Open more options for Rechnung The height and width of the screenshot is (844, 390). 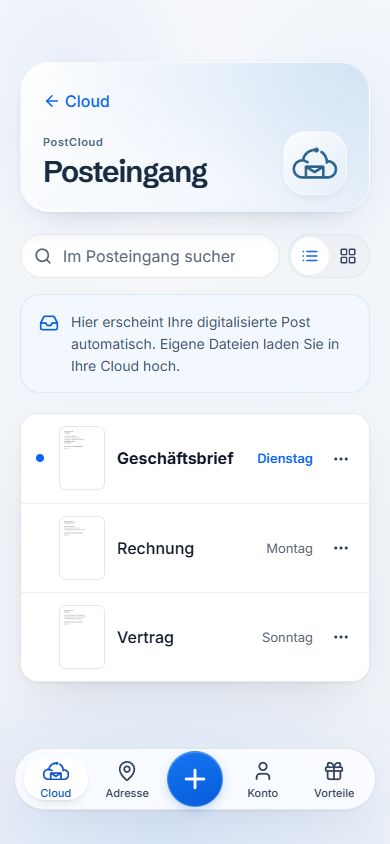click(341, 548)
